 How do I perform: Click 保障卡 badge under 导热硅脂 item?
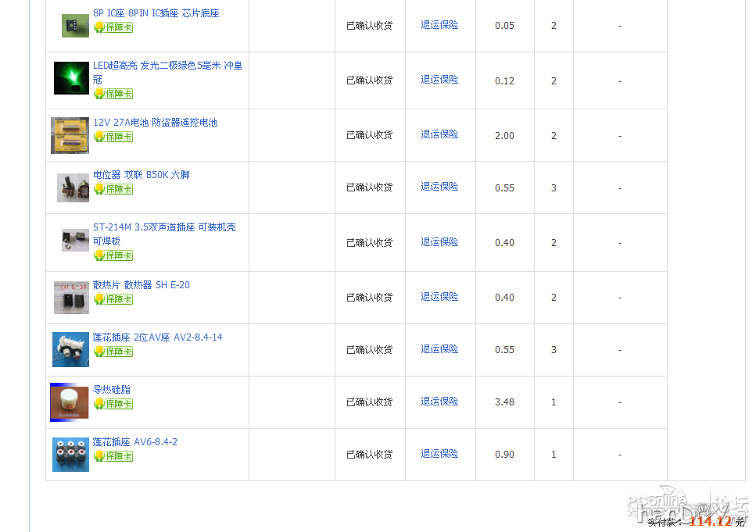point(113,404)
